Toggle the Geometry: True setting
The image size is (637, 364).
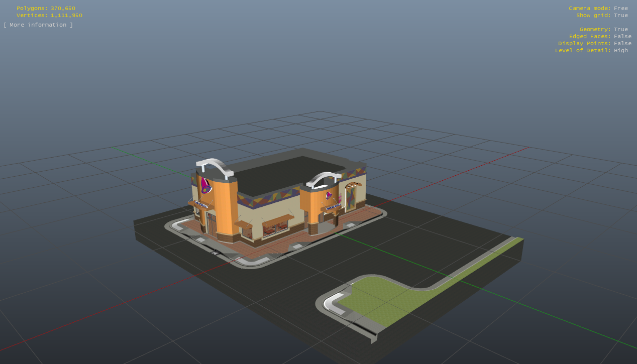tap(603, 29)
